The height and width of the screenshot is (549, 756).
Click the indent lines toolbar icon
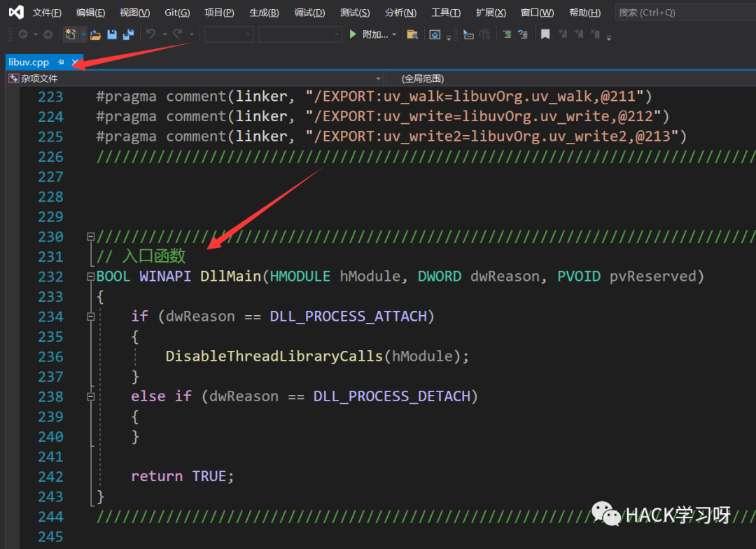(507, 34)
